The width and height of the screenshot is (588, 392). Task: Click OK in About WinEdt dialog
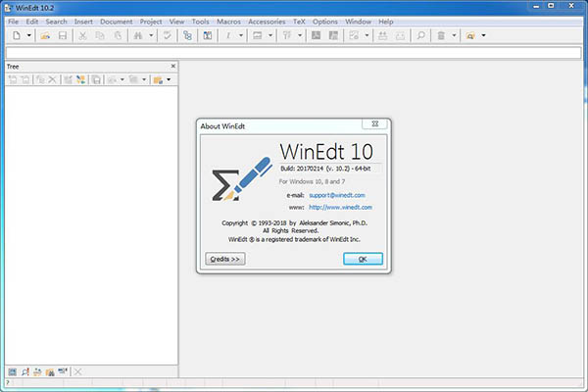pos(363,259)
